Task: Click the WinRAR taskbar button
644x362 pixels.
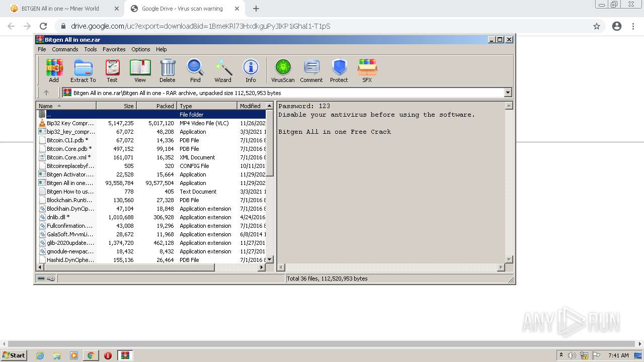Action: (125, 355)
